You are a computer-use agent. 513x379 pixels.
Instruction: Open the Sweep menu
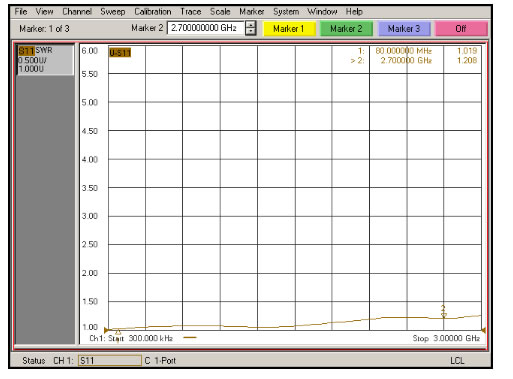pyautogui.click(x=113, y=12)
